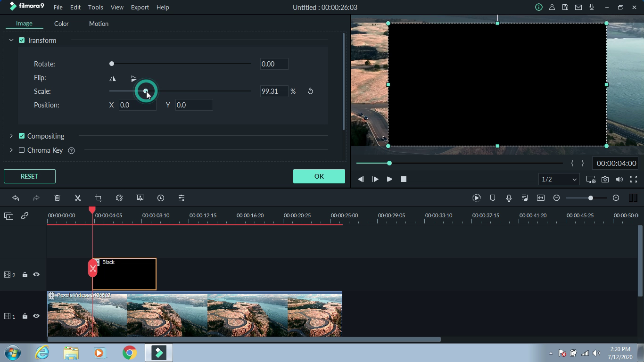Disable the Compositing checkbox
This screenshot has width=644, height=362.
point(22,136)
